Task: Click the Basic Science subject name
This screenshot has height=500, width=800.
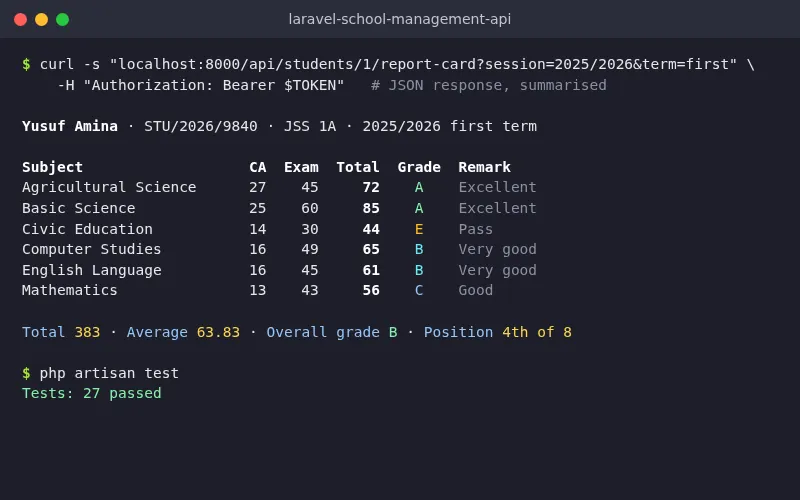Action: (79, 208)
